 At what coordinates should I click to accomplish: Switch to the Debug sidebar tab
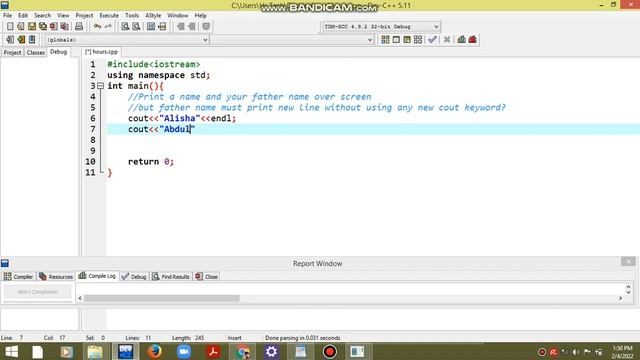click(58, 52)
